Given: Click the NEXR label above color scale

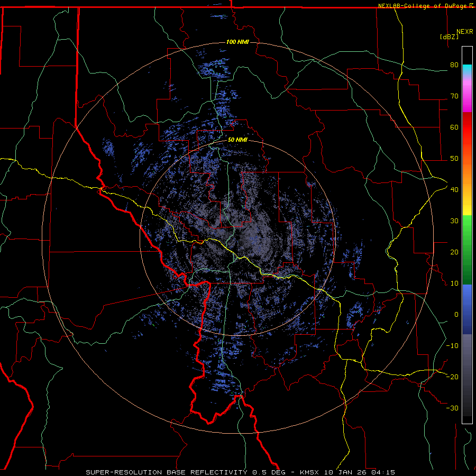Looking at the screenshot, I should coord(465,32).
